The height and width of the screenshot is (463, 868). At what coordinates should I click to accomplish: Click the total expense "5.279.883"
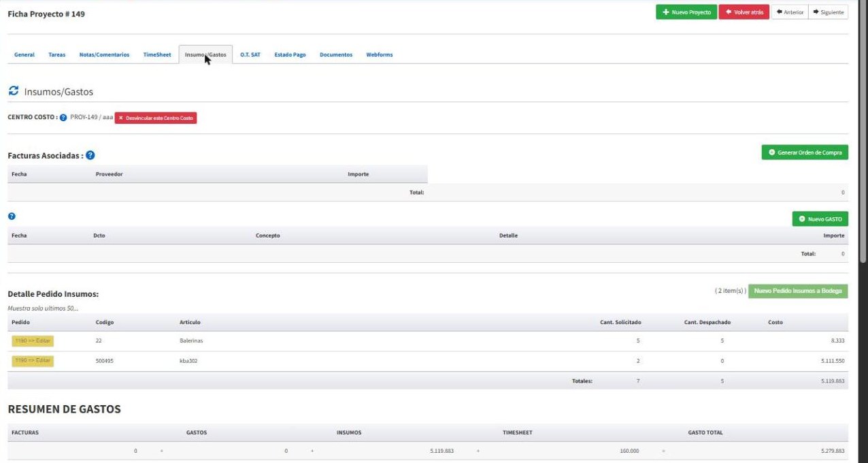(833, 451)
